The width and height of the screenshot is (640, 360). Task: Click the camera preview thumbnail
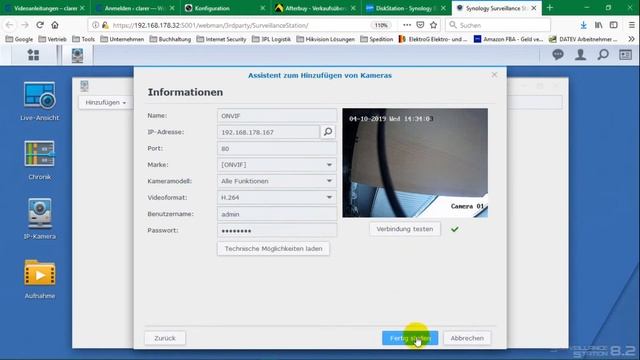tap(415, 163)
